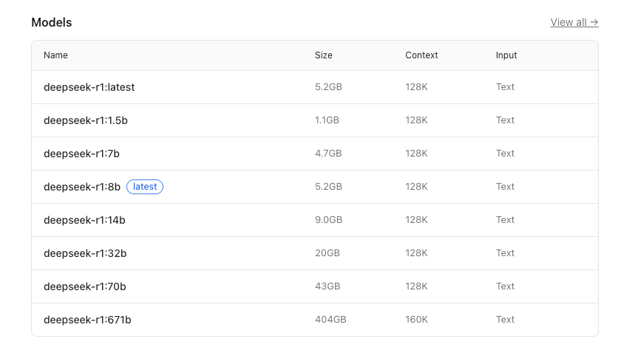The image size is (621, 364).
Task: Click Text input in deepseek-r1:671b row
Action: pyautogui.click(x=505, y=320)
